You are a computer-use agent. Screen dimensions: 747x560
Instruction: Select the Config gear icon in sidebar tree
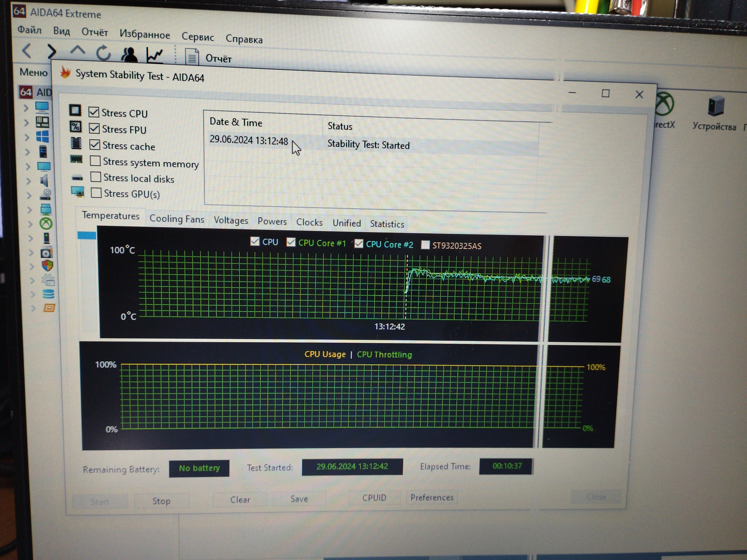pyautogui.click(x=48, y=280)
